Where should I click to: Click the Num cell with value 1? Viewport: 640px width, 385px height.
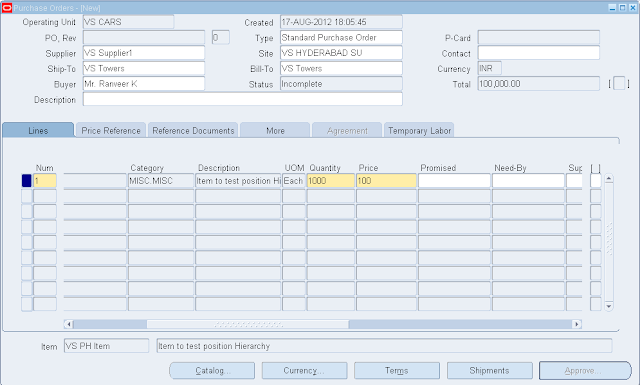tap(44, 180)
